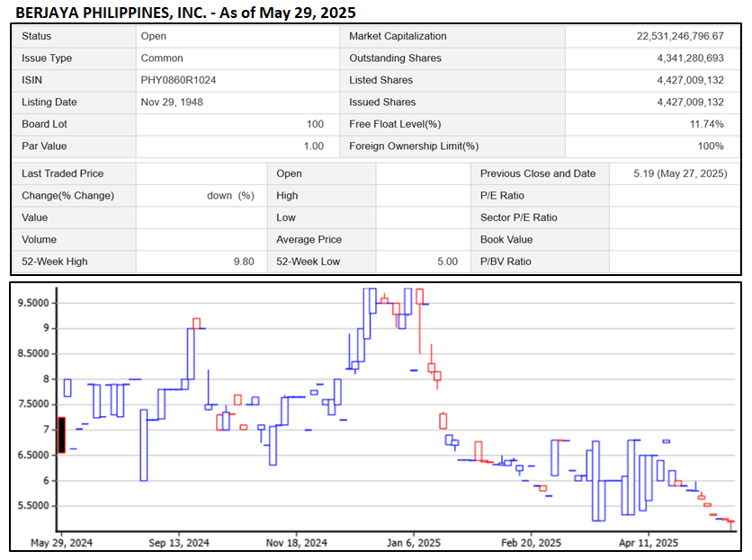
Task: Select the "May 29, 2024" date axis label
Action: (61, 543)
